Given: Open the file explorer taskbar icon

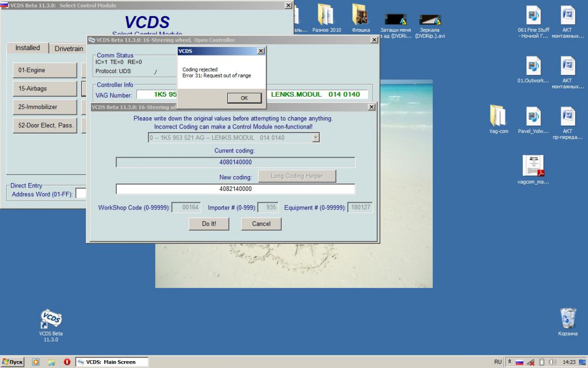Looking at the screenshot, I should coord(51,362).
